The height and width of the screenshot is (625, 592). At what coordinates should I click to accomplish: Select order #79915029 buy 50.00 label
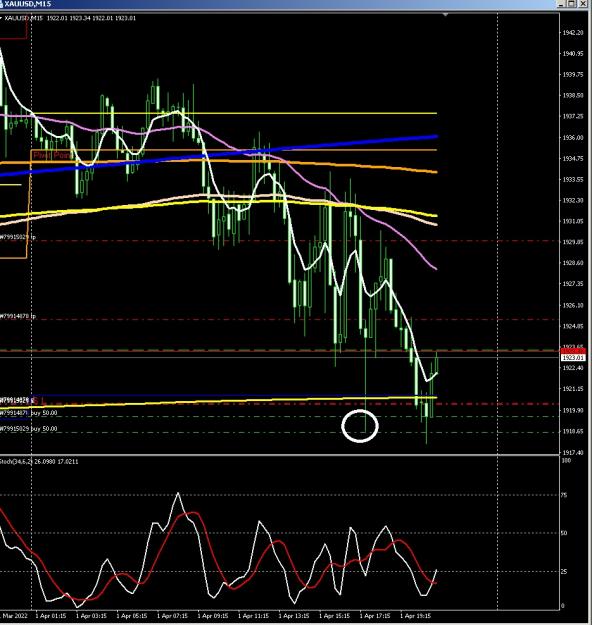(28, 429)
